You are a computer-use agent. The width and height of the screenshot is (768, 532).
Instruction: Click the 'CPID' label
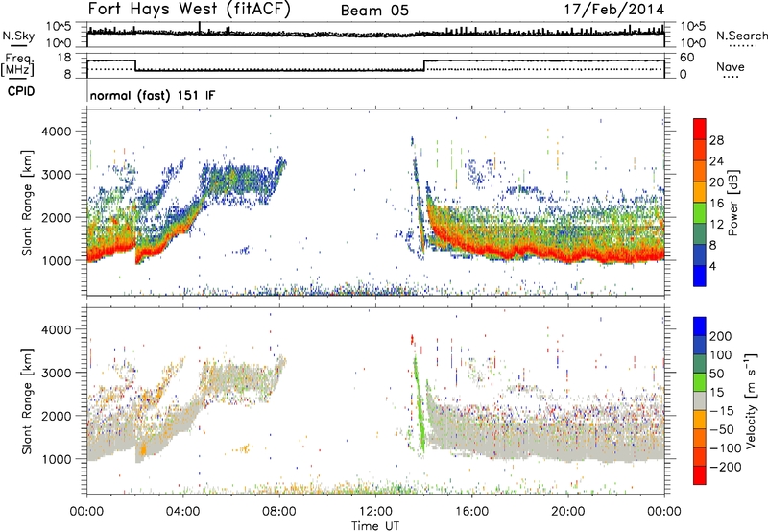(x=21, y=91)
